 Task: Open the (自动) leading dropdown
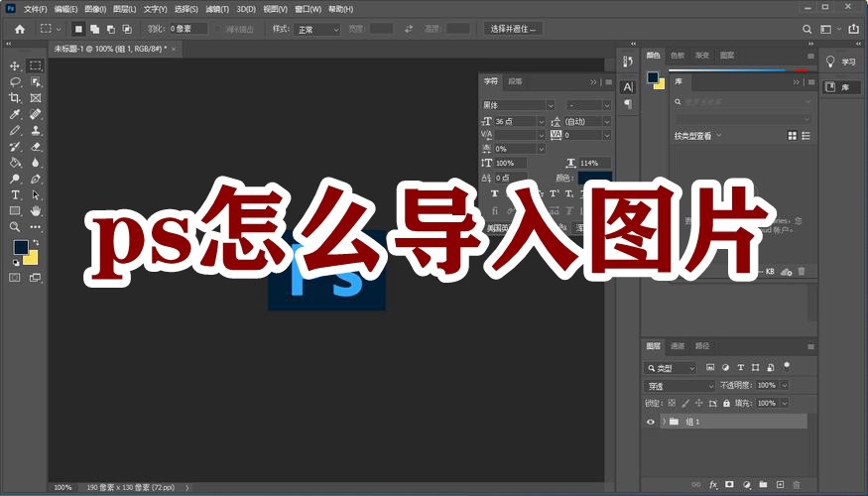[587, 121]
